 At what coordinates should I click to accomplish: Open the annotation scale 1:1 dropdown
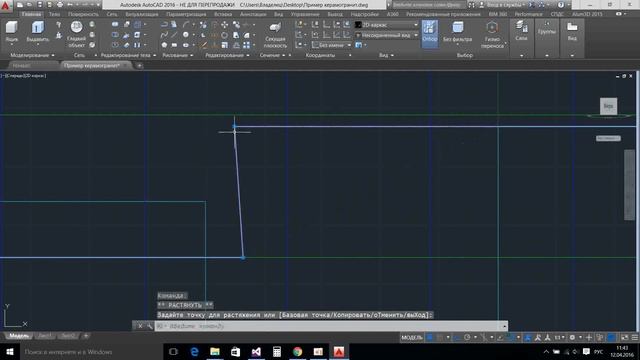(x=559, y=338)
